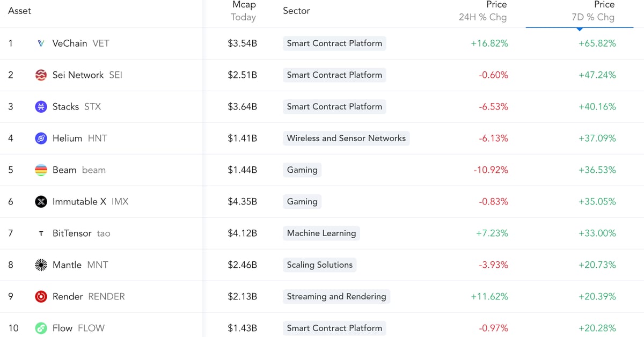
Task: Select the Wireless and Sensor Networks tag
Action: click(346, 138)
